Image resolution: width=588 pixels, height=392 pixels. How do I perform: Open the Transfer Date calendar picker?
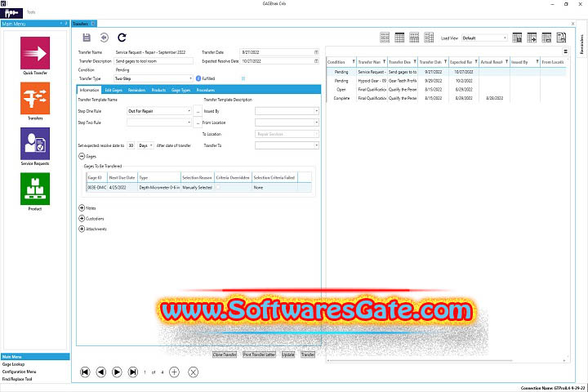(x=316, y=52)
